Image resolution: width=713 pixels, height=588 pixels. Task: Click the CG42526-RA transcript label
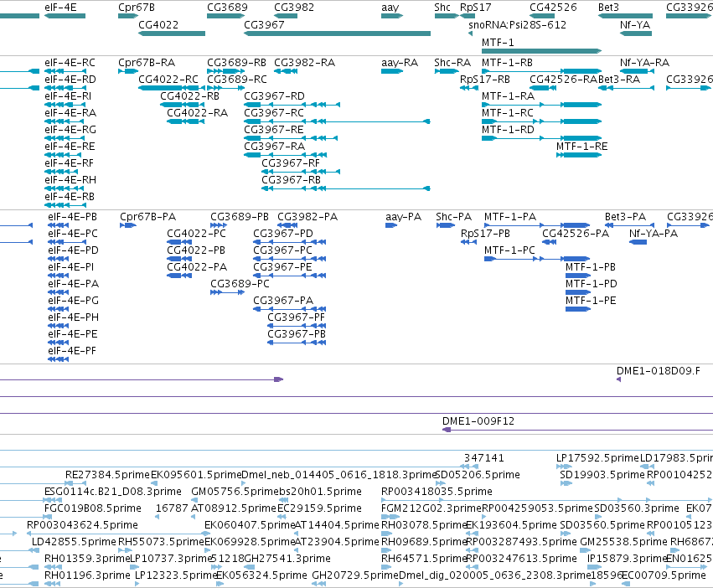coord(563,79)
